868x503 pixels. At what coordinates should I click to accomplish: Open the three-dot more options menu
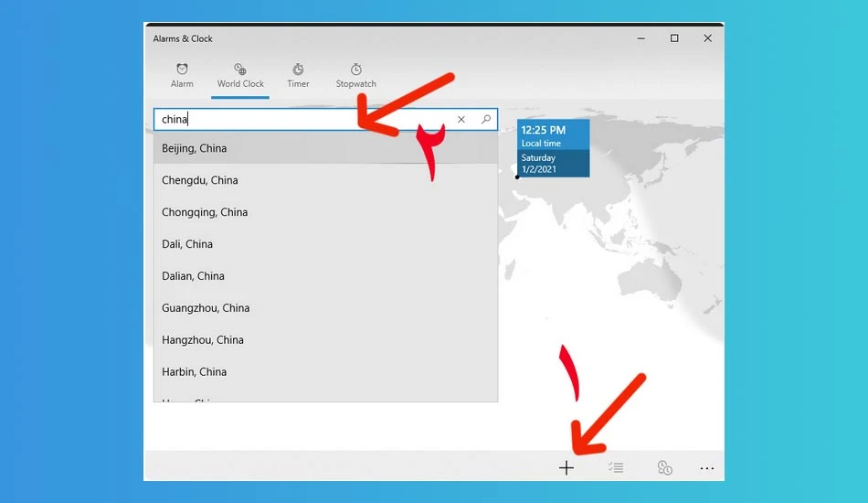point(707,468)
